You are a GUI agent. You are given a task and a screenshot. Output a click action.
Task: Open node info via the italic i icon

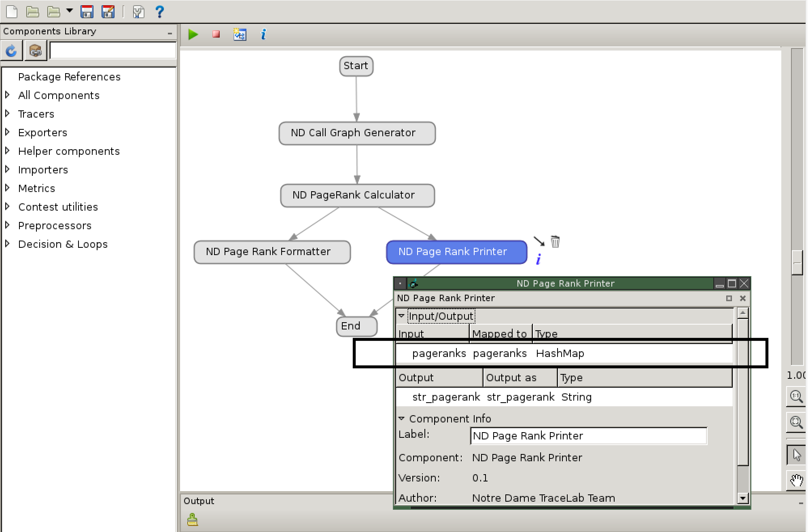click(x=538, y=259)
